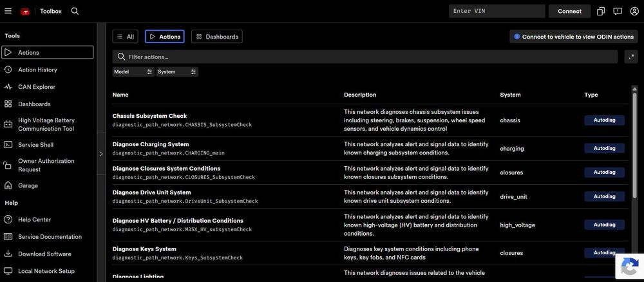644x282 pixels.
Task: Open Local Network Setup link
Action: point(48,271)
